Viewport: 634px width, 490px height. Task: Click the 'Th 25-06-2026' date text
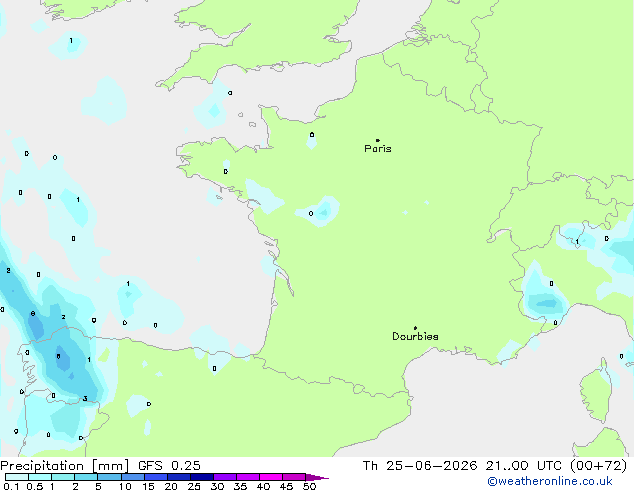click(420, 466)
